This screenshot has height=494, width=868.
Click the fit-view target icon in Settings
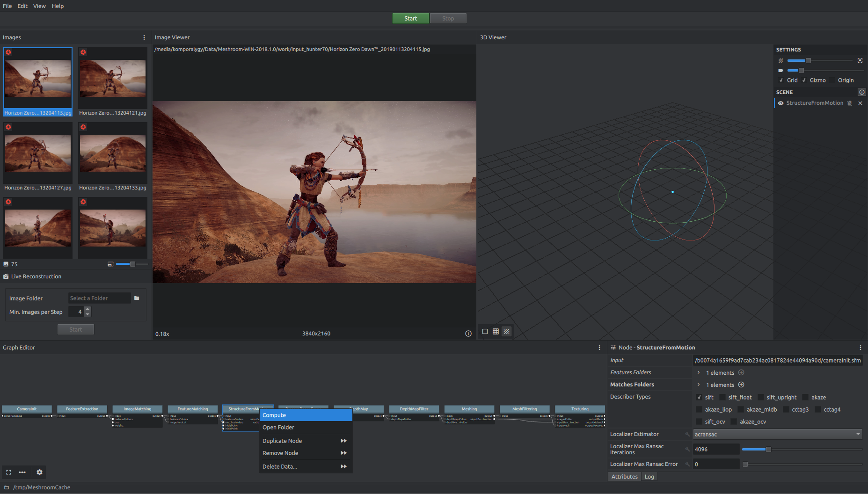(860, 61)
